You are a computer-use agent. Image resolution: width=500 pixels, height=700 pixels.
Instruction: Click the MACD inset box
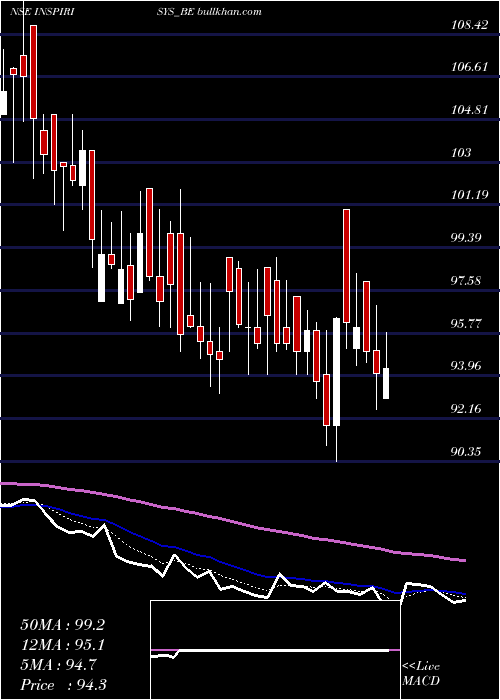point(275,650)
